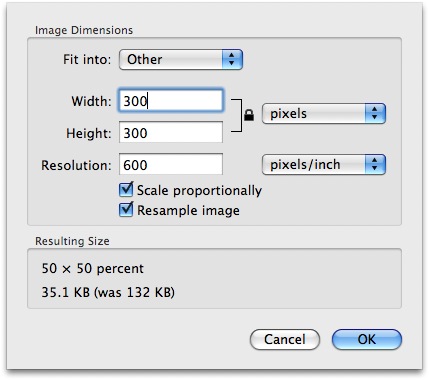
Task: Click the 50 × 50 percent result text
Action: point(93,269)
